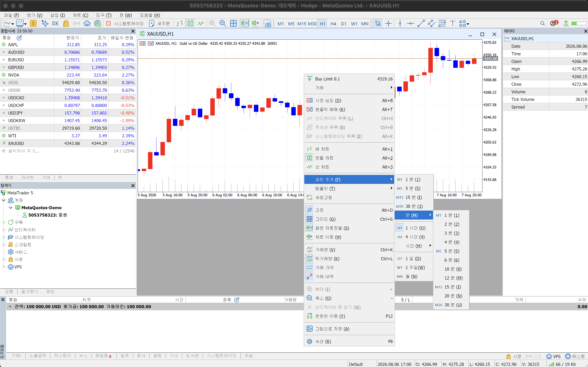Viewport: 588px width, 367px height.
Task: Toggle Trade Levels (거래 가격) in context menu
Action: click(349, 268)
